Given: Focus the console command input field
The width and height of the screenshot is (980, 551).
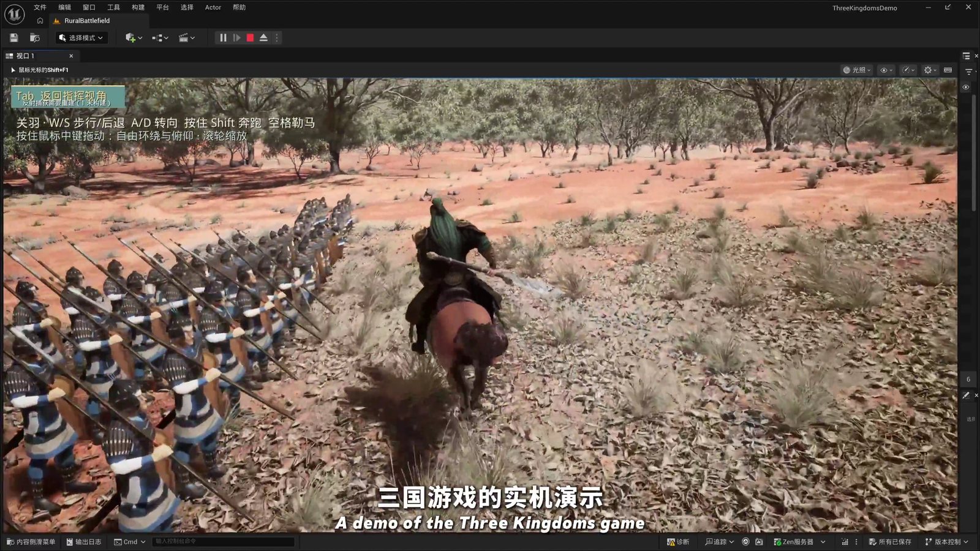Looking at the screenshot, I should click(224, 542).
